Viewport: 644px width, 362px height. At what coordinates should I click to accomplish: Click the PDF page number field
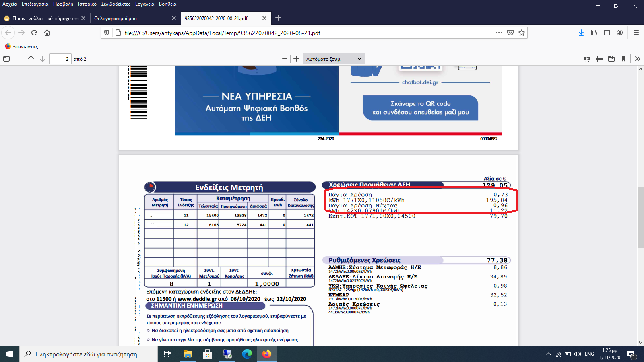click(x=60, y=59)
